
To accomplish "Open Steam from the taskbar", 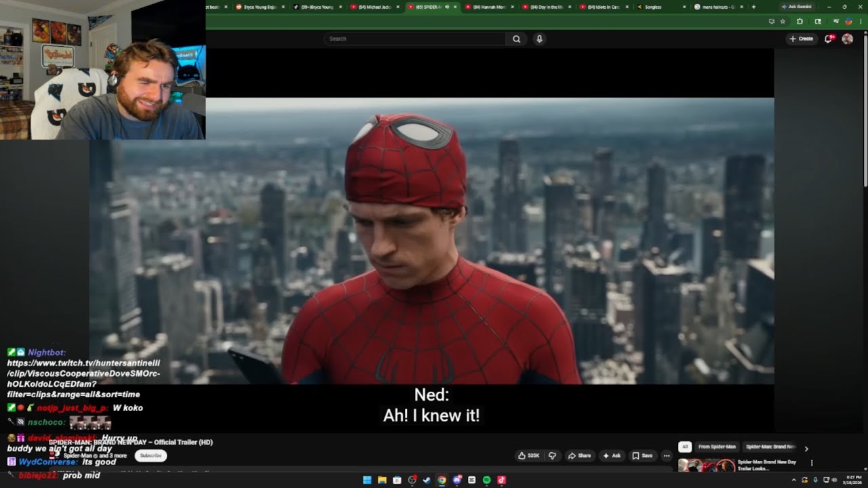I will [x=427, y=480].
